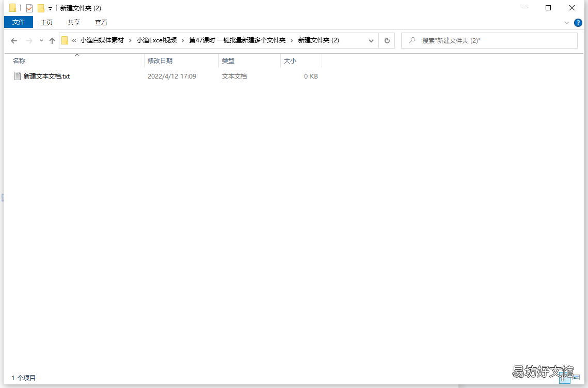Screen dimensions: 588x388
Task: Expand the ribbon with the chevron beside Help
Action: (567, 23)
